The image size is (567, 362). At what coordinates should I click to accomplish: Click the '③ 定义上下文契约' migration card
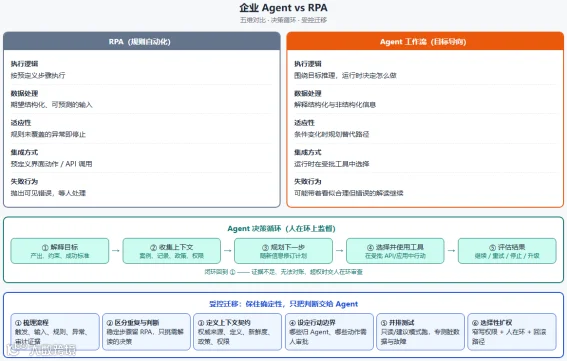tap(238, 332)
